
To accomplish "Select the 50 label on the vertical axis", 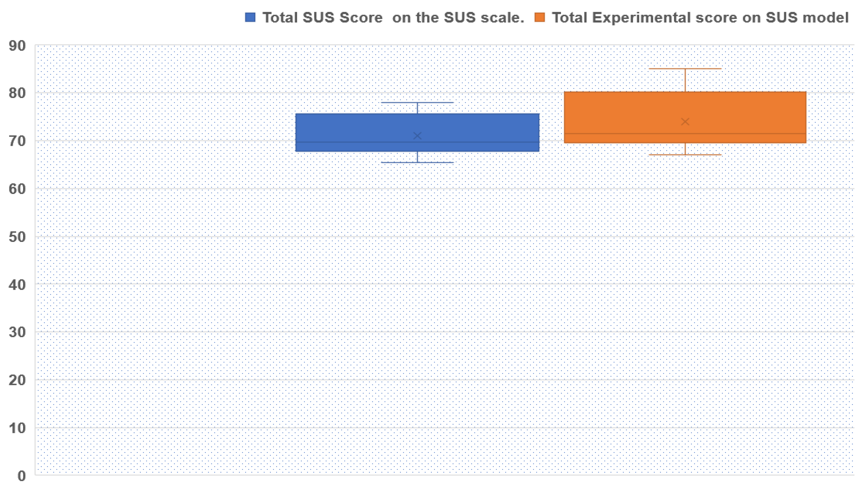I will pos(17,237).
